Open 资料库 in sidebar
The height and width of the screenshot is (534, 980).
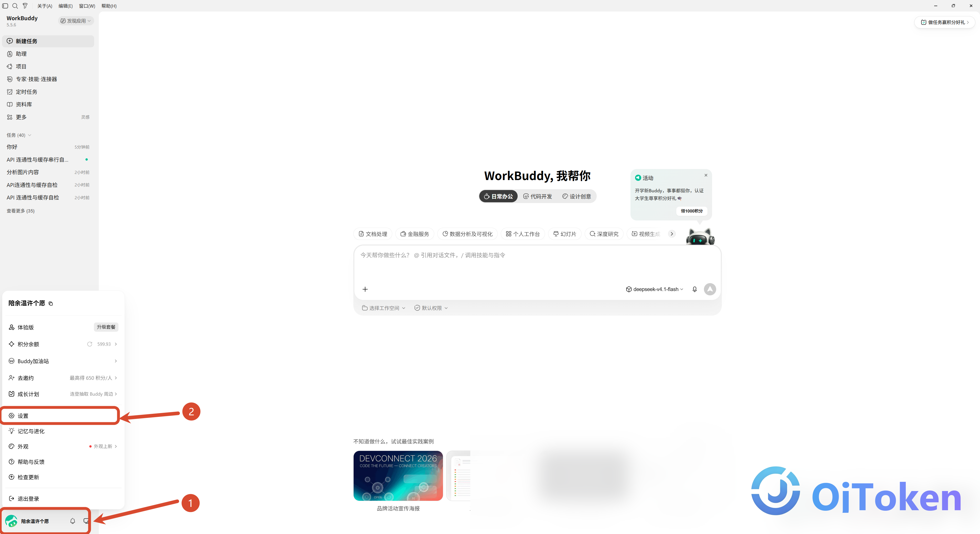[x=48, y=104]
